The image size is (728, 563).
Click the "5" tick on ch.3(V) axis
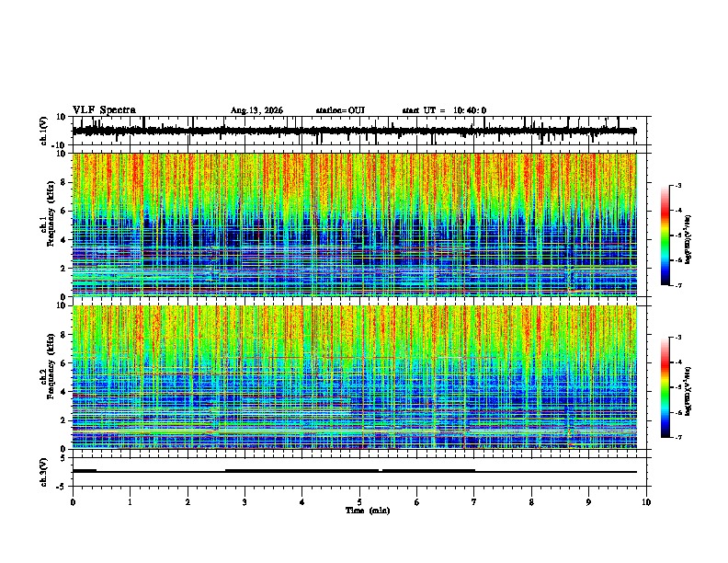point(63,458)
